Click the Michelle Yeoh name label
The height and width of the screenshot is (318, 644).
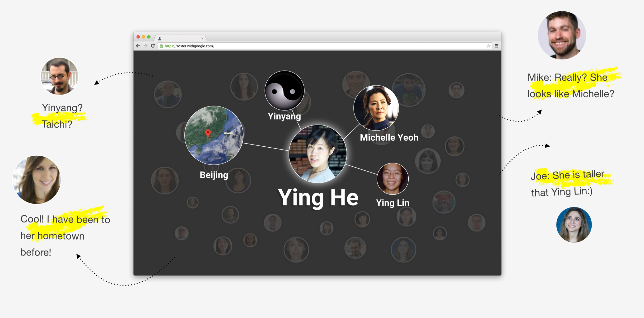click(x=389, y=137)
